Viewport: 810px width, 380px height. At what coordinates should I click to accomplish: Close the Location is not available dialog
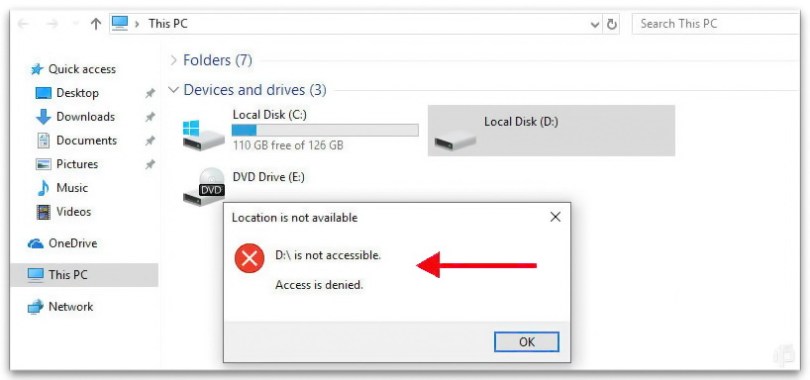coord(555,217)
